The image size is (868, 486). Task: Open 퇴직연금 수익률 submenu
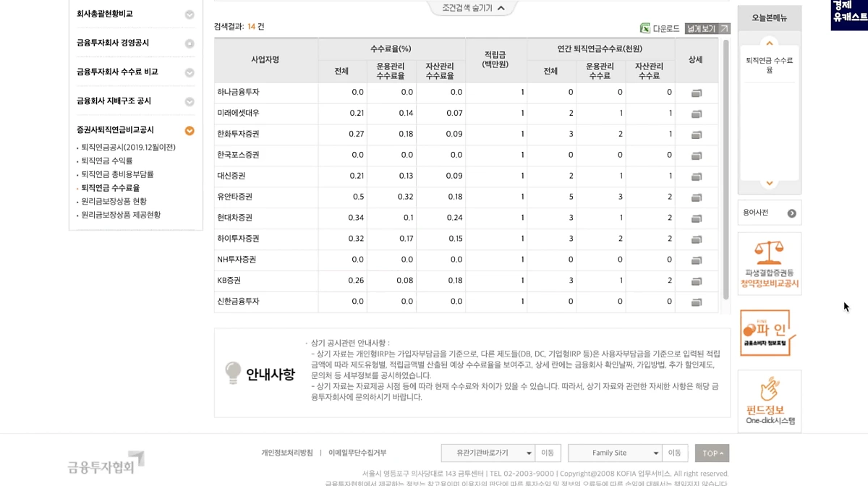click(107, 161)
